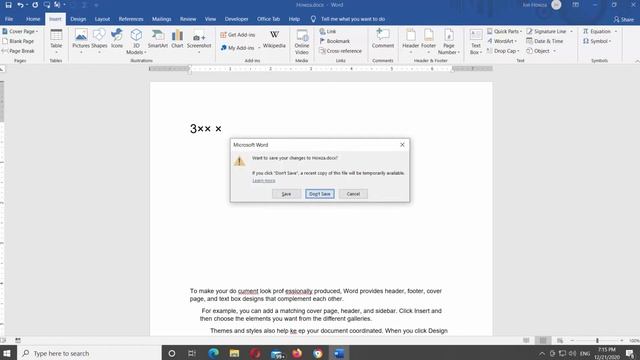Switch to the Review tab
Screen dimensions: 640x360
point(188,19)
